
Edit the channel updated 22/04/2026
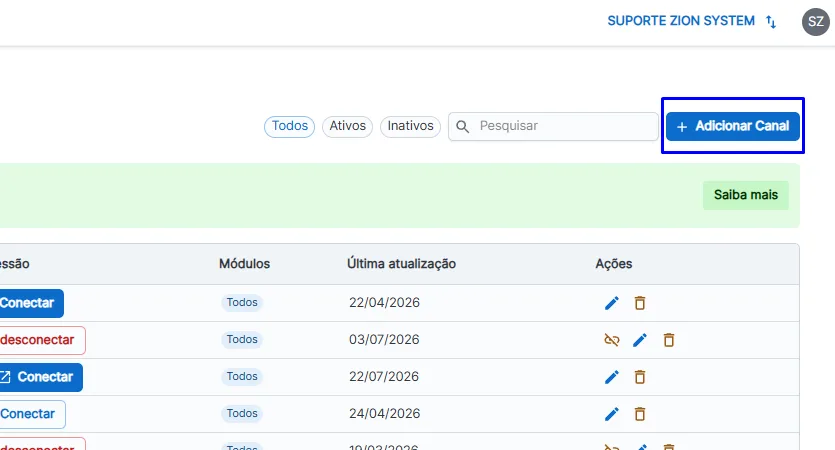point(612,303)
